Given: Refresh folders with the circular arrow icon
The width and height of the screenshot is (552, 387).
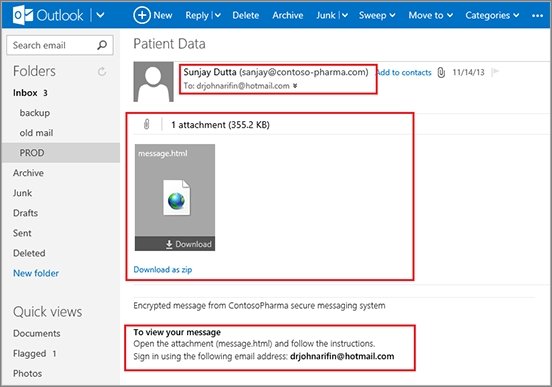Looking at the screenshot, I should pyautogui.click(x=102, y=71).
